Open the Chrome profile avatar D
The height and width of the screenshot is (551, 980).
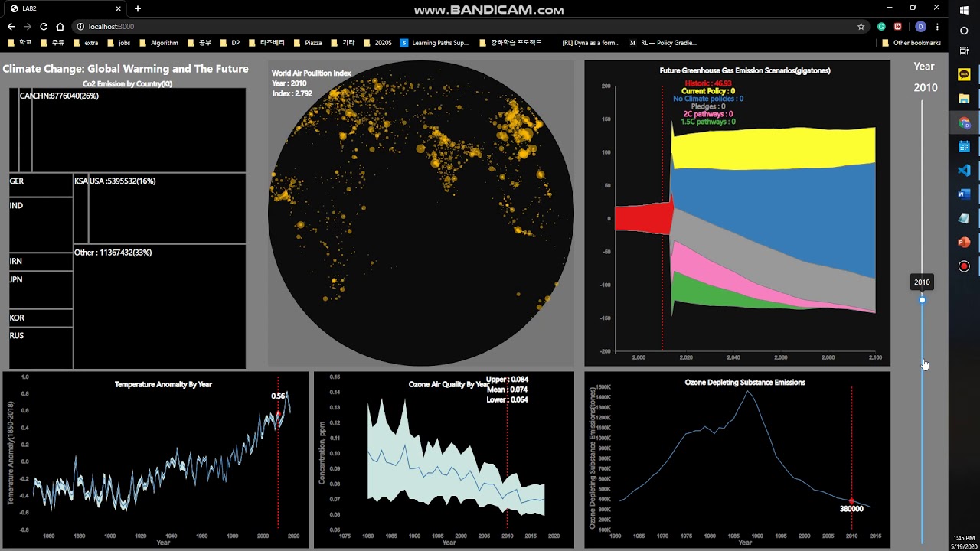[921, 27]
